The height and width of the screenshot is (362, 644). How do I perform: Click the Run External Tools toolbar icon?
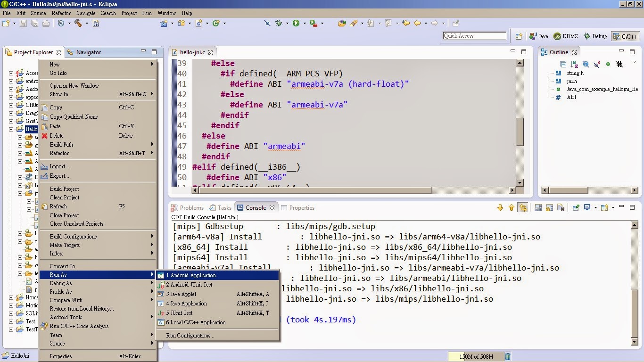tap(314, 23)
